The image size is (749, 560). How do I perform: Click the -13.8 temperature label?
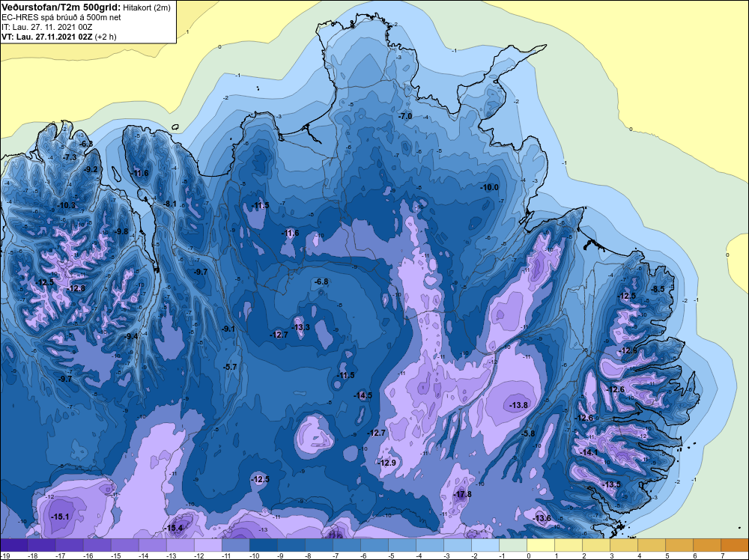(519, 405)
